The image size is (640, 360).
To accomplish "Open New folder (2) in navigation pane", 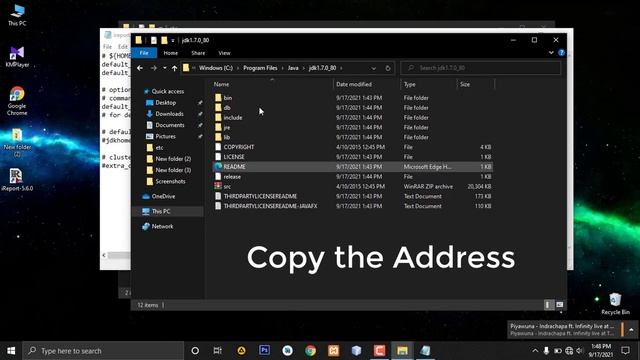I will point(173,159).
